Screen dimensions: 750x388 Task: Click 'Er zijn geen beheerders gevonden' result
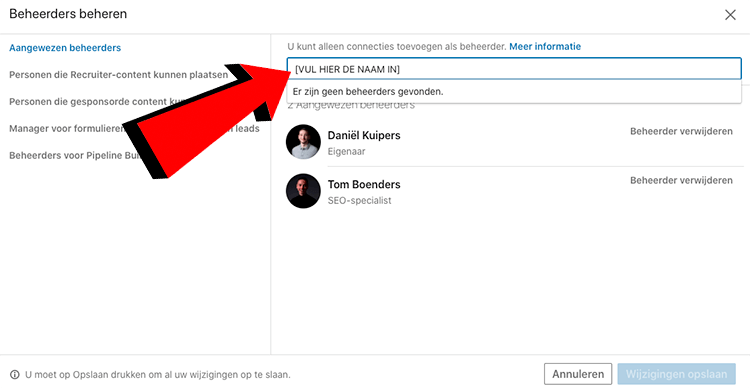click(x=514, y=91)
